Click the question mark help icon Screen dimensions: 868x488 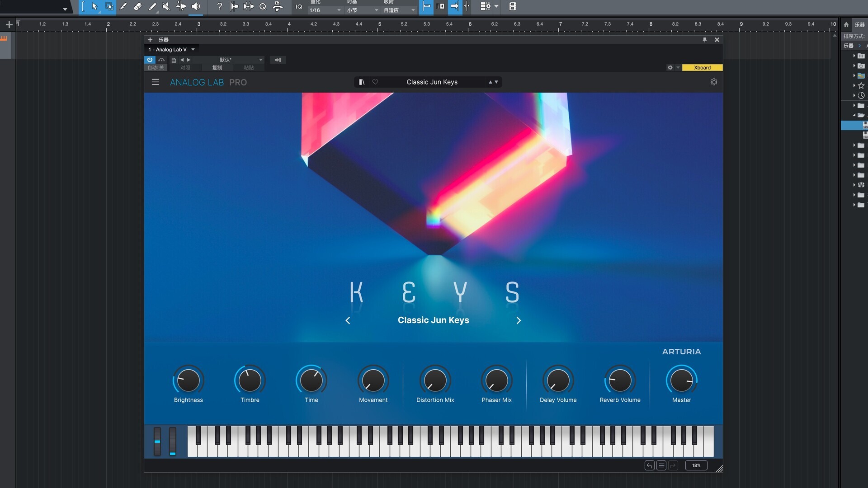[x=219, y=7]
